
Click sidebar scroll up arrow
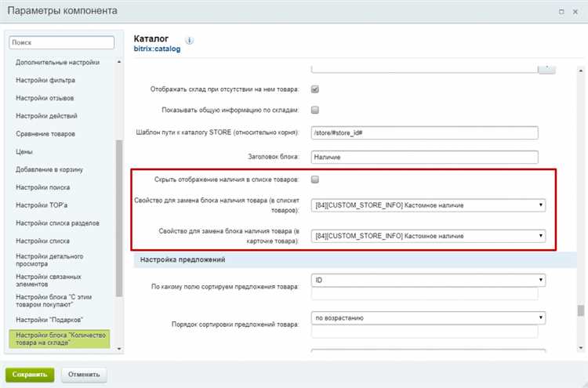coord(119,62)
